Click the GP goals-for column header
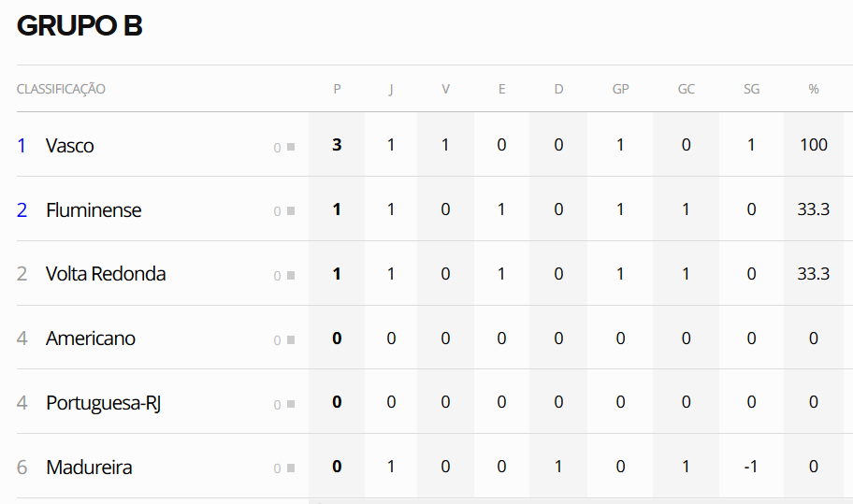The image size is (853, 504). (x=620, y=90)
